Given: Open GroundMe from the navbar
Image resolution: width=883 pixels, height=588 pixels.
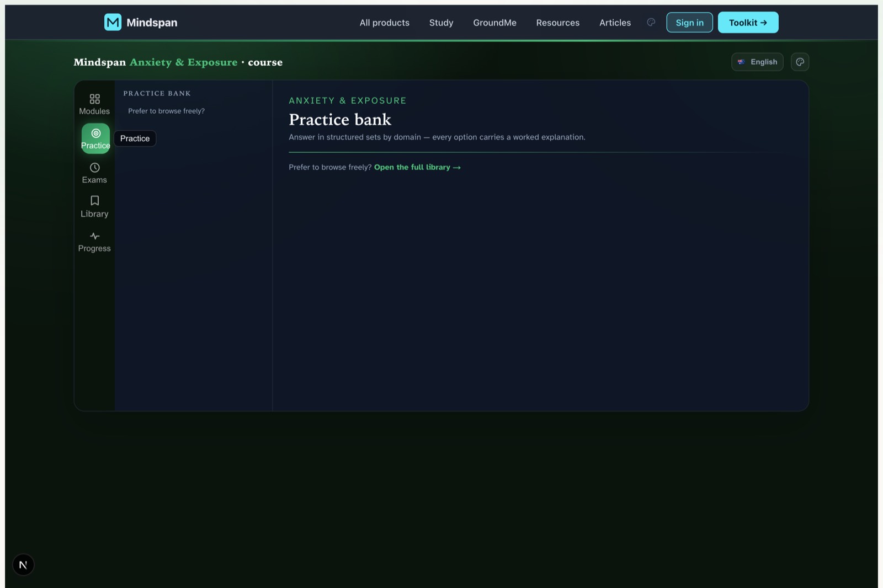Looking at the screenshot, I should 494,23.
